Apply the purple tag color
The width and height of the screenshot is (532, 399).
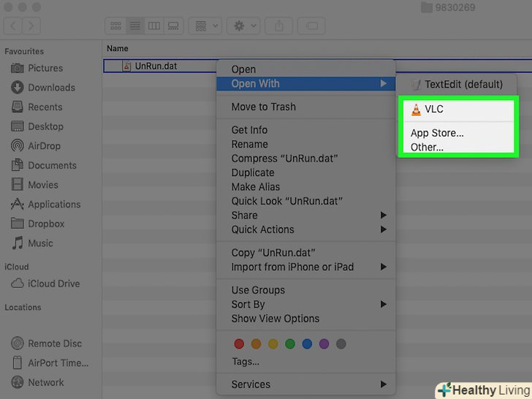(x=324, y=343)
